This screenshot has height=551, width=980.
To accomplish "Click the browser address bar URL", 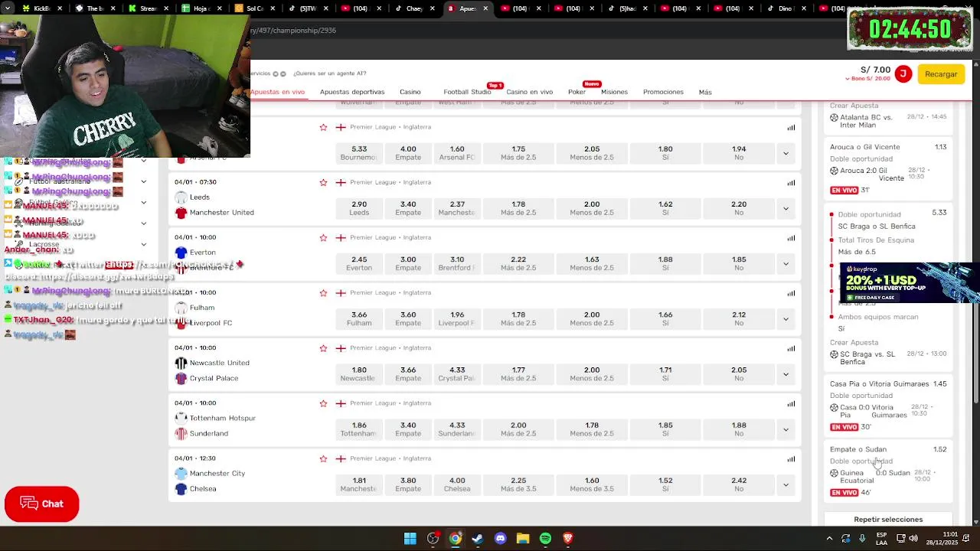I will point(293,31).
